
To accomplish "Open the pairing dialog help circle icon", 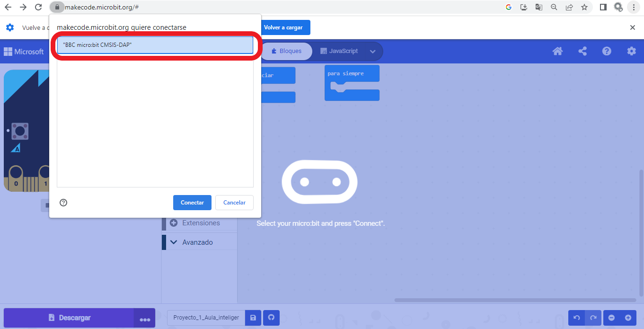I will [x=63, y=203].
